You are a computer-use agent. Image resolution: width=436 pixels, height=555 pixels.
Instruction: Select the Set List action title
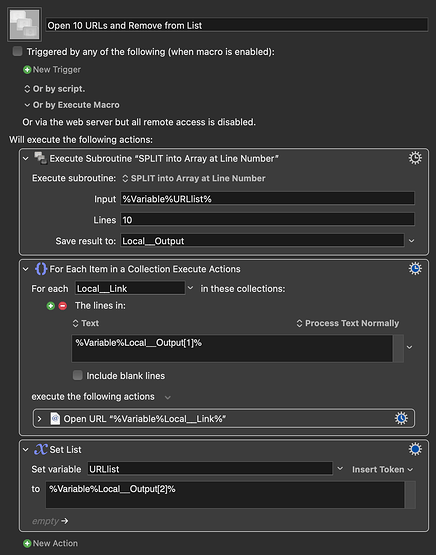point(65,450)
